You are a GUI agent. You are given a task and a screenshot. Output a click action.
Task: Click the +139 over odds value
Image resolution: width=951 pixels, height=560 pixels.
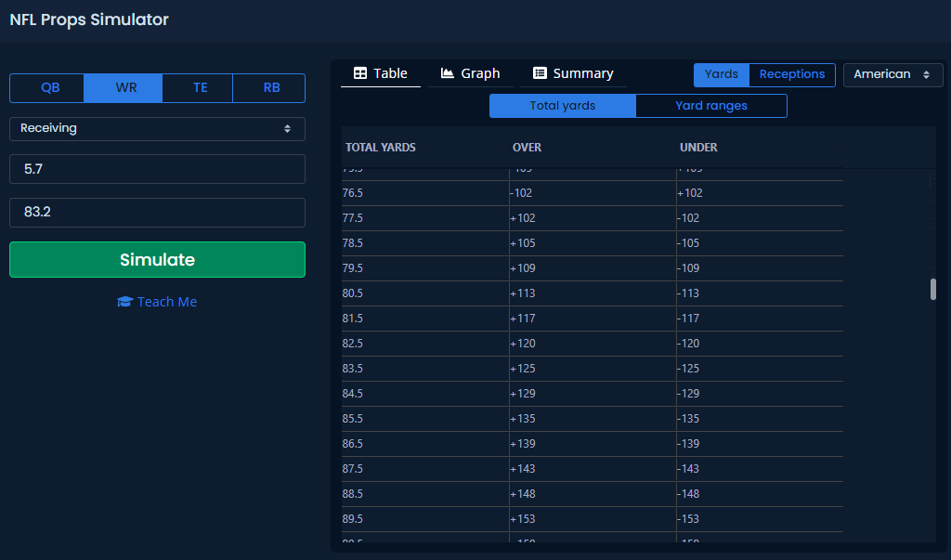tap(523, 444)
